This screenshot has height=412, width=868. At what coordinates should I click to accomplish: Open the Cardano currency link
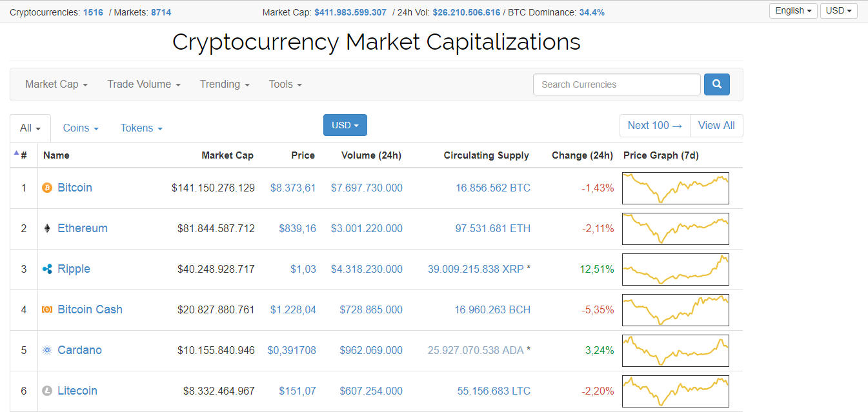(79, 350)
